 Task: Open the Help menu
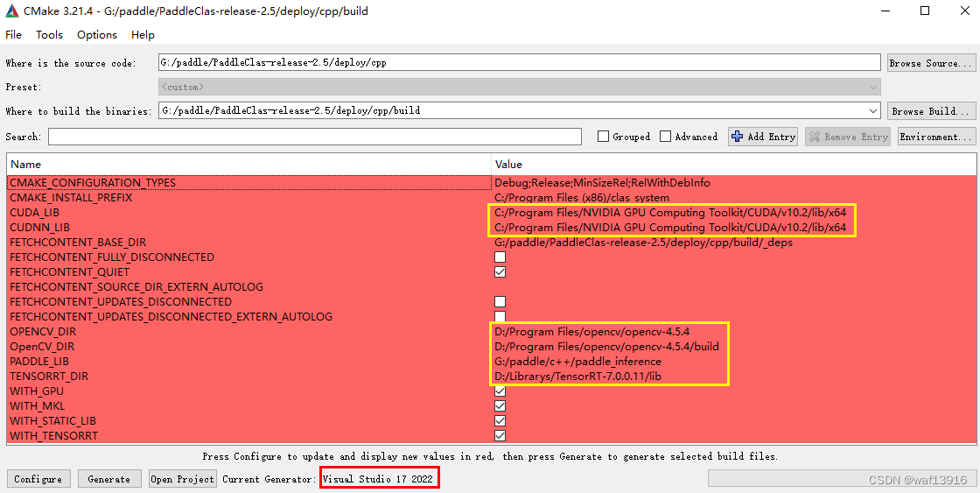(x=143, y=34)
